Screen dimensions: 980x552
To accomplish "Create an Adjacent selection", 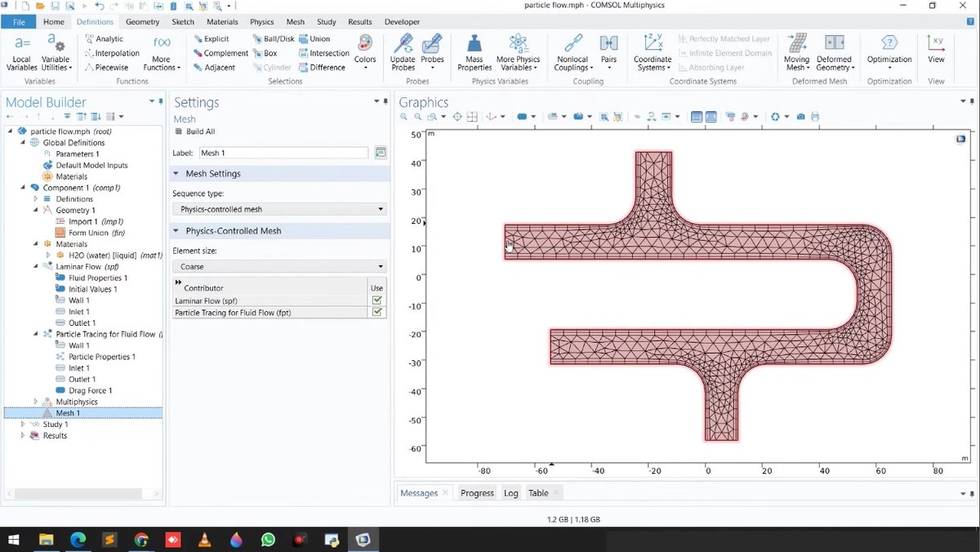I will pos(214,68).
